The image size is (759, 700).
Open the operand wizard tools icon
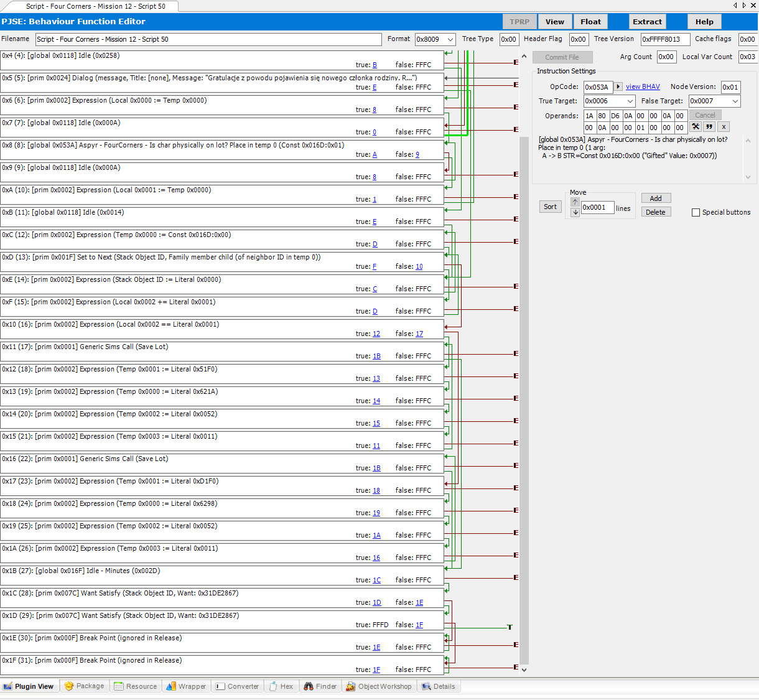coord(696,127)
